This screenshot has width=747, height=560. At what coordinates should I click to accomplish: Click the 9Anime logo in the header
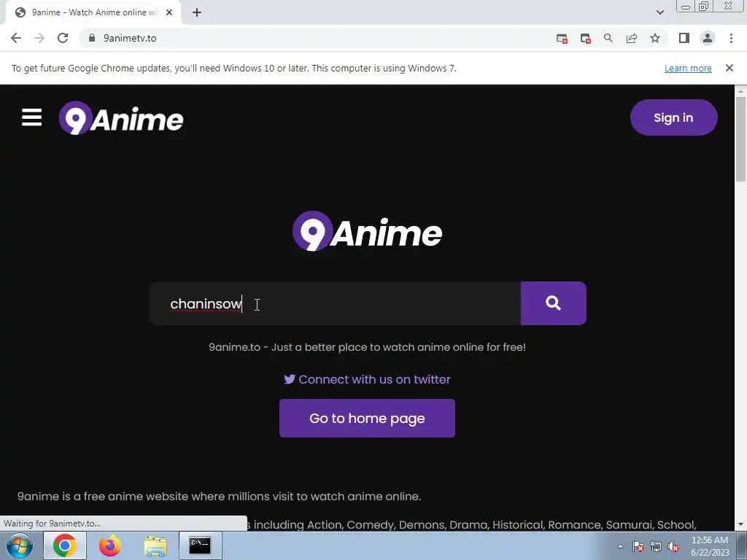click(x=121, y=117)
